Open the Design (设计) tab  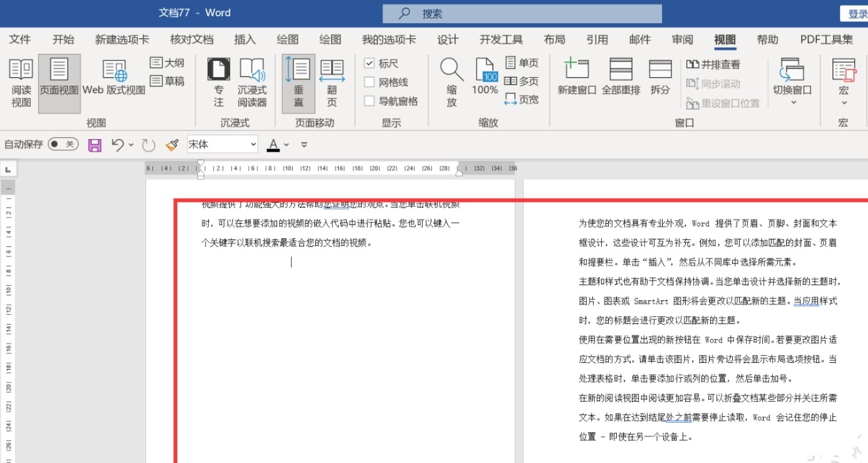point(447,39)
